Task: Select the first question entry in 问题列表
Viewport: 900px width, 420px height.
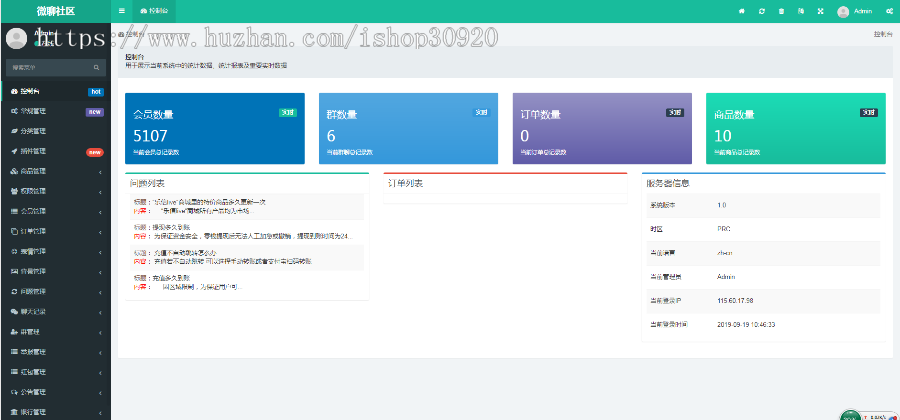Action: tap(247, 207)
